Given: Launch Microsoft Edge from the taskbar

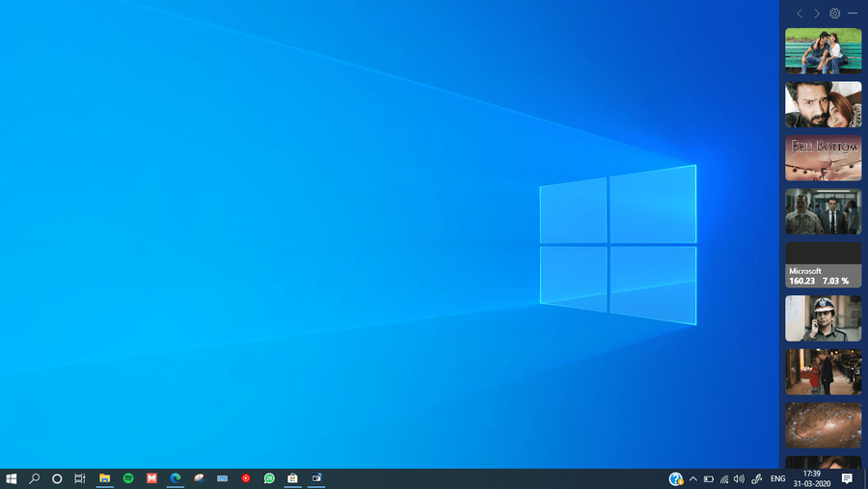Looking at the screenshot, I should [x=176, y=478].
